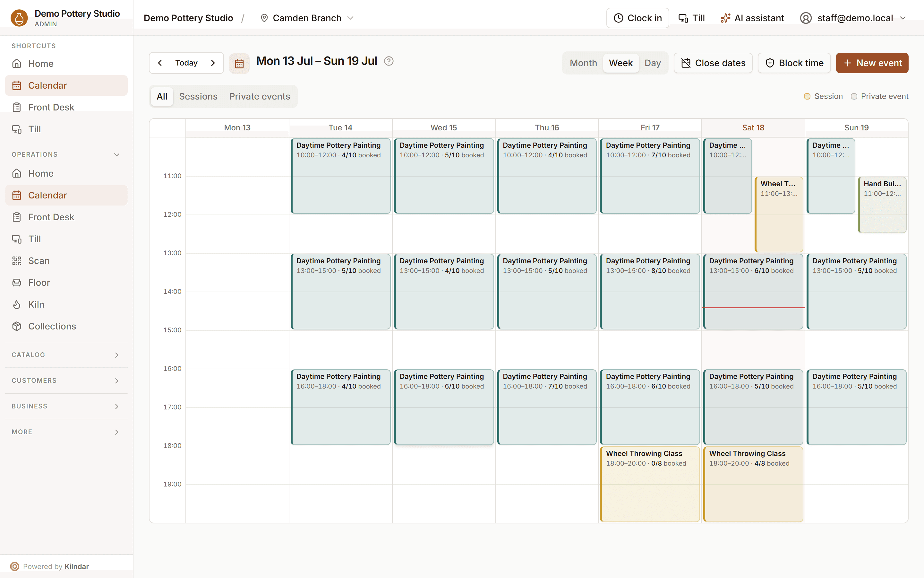Open Till under Shortcuts
This screenshot has height=578, width=924.
click(x=66, y=129)
